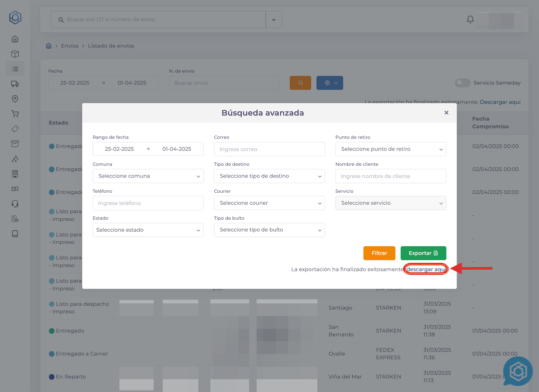Viewport: 539px width, 392px height.
Task: Click the green Exportar button
Action: coord(423,253)
